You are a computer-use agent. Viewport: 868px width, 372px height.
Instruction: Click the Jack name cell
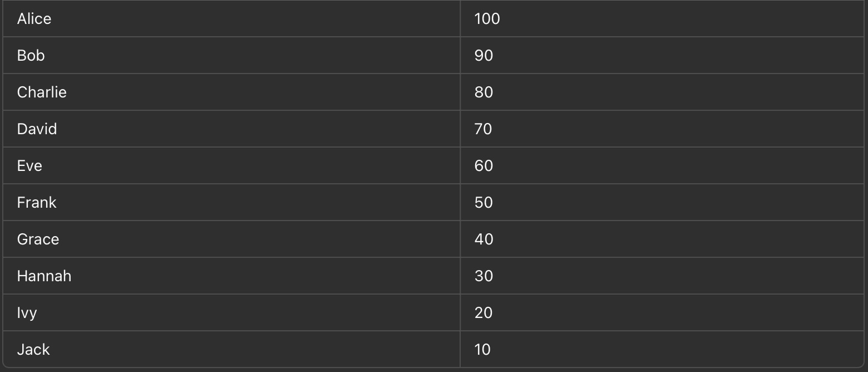pyautogui.click(x=33, y=350)
